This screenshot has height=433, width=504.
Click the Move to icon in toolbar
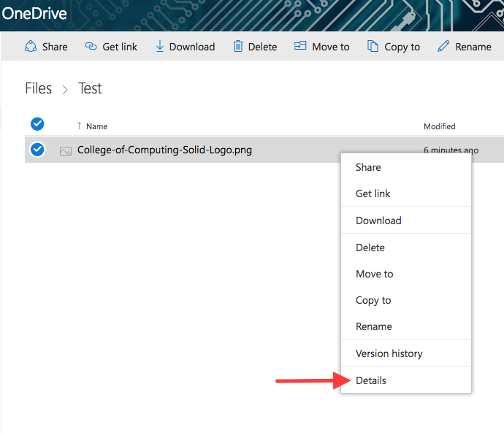(x=300, y=47)
